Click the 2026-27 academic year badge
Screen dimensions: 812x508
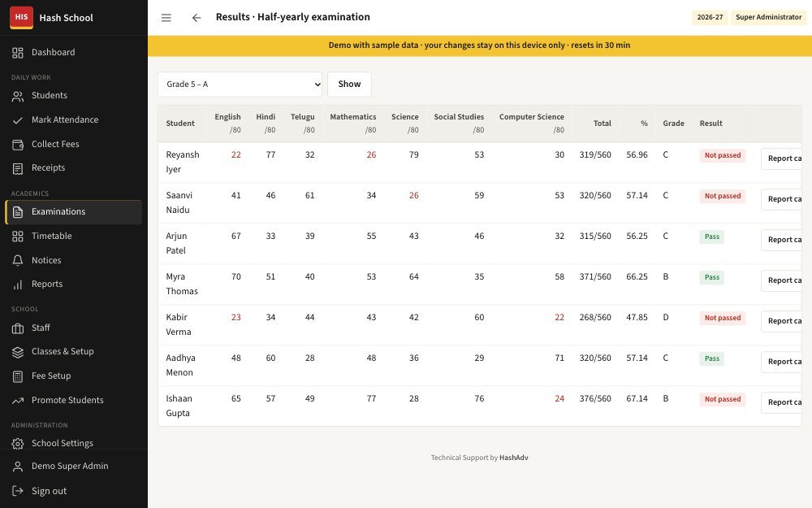(x=710, y=17)
